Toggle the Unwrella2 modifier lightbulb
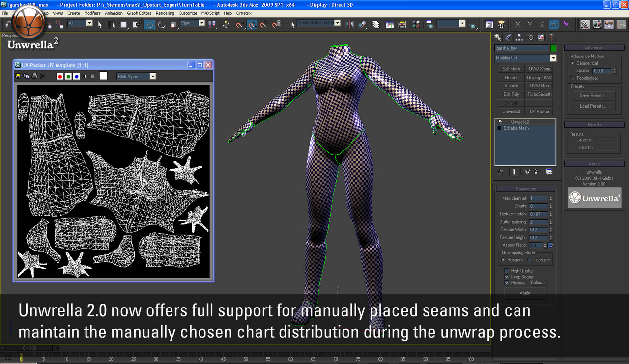Viewport: 629px width, 364px height. click(500, 122)
